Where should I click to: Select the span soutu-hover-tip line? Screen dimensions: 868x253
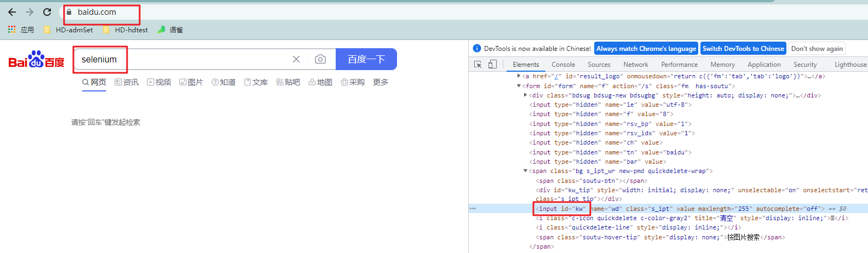click(660, 237)
